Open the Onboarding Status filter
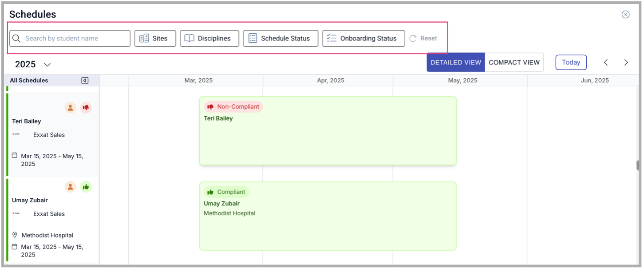The height and width of the screenshot is (269, 644). tap(363, 38)
